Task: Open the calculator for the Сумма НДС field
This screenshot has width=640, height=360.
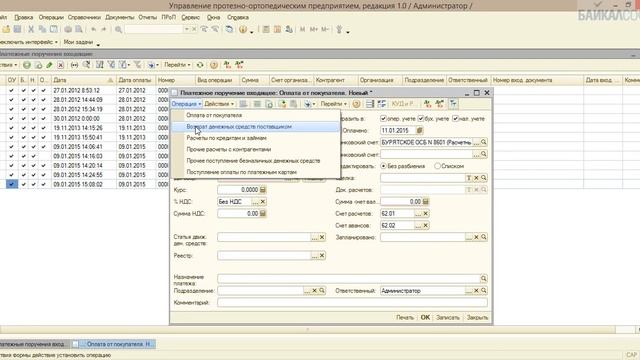Action: click(263, 213)
